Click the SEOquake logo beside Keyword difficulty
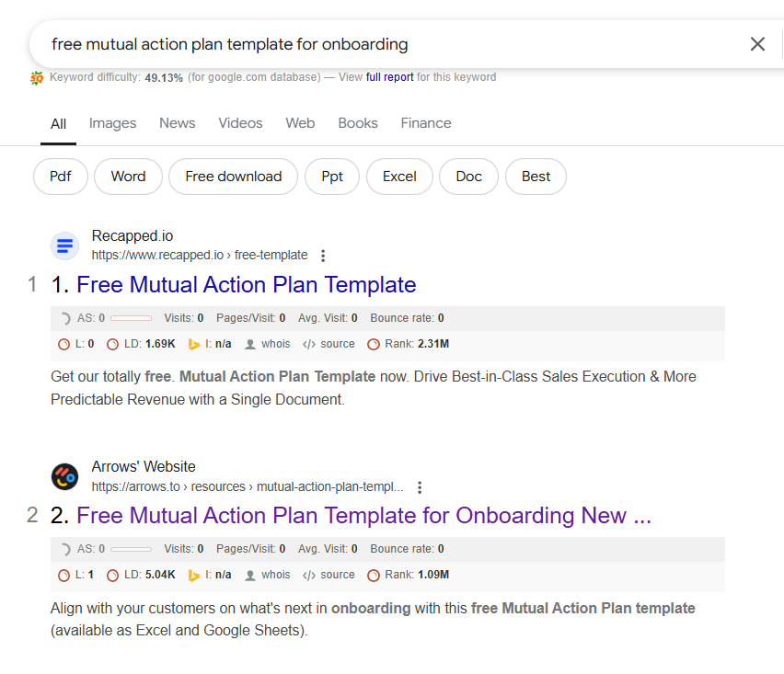 (37, 77)
